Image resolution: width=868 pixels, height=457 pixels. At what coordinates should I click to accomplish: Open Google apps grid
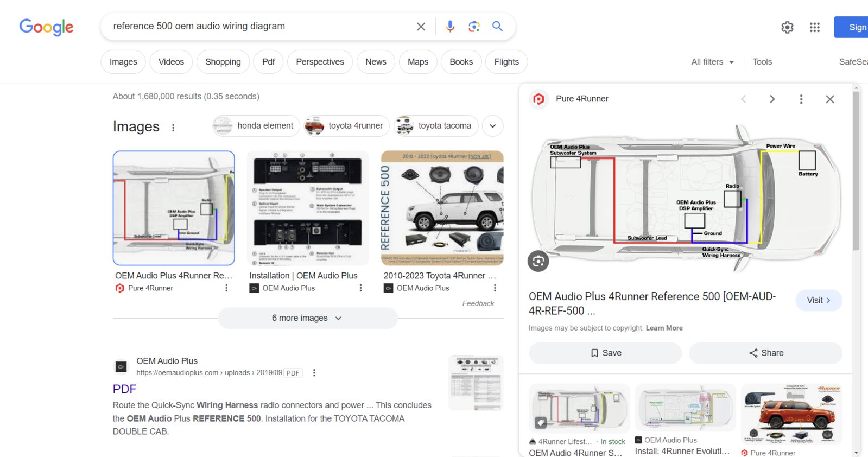(814, 27)
